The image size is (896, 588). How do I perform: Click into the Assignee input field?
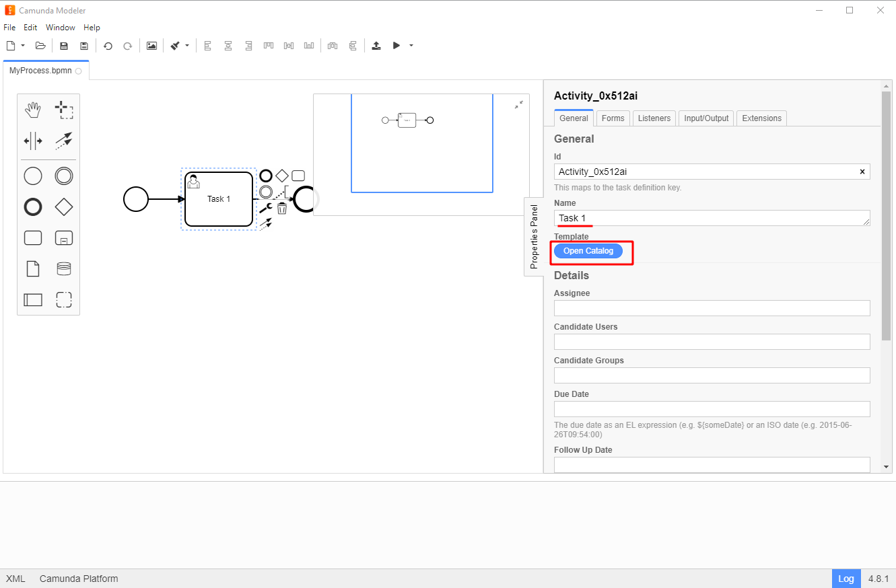(712, 308)
